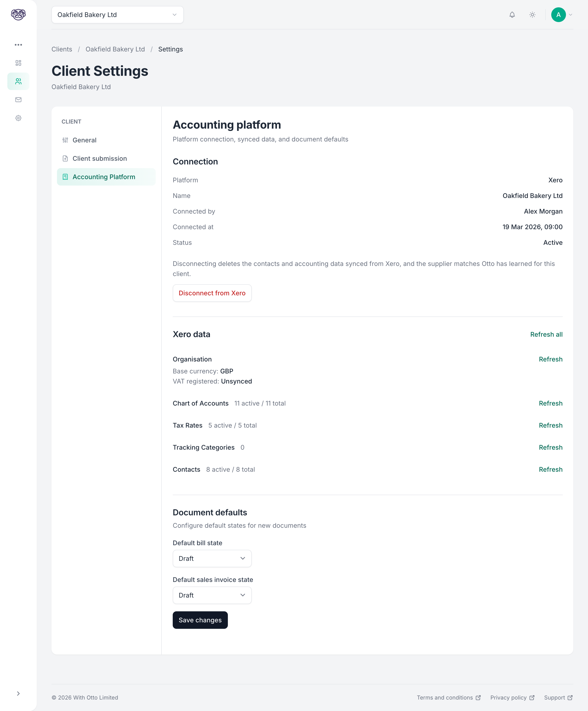Click Refresh all for Xero data
The width and height of the screenshot is (588, 711).
pos(546,334)
